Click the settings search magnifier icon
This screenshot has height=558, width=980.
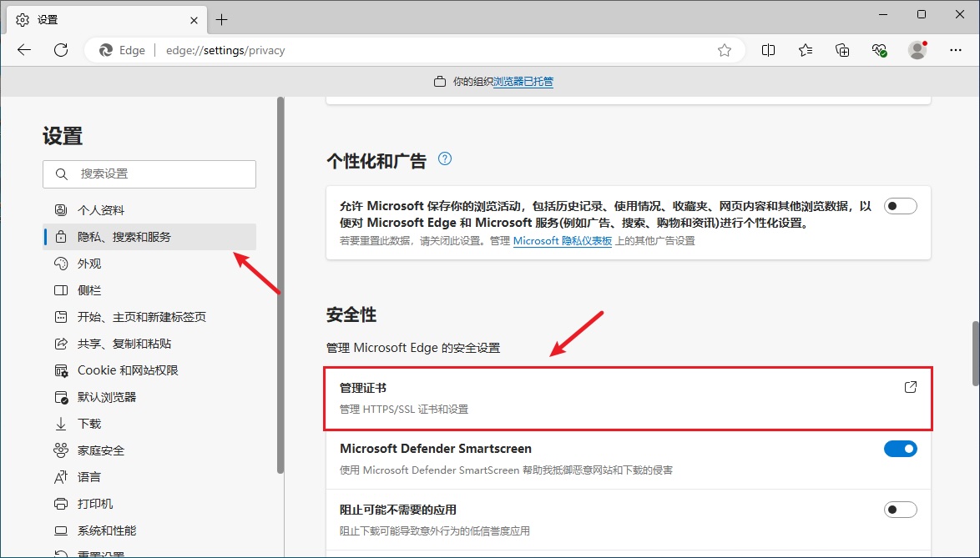61,174
